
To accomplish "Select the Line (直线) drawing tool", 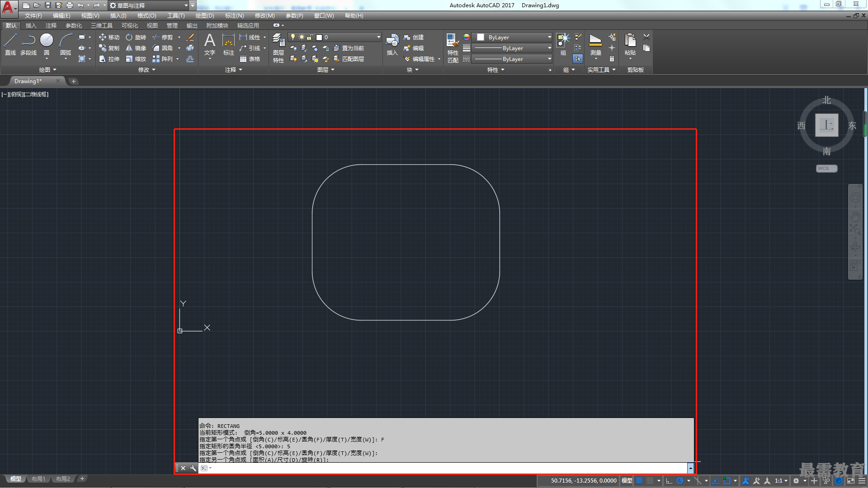I will pyautogui.click(x=10, y=44).
